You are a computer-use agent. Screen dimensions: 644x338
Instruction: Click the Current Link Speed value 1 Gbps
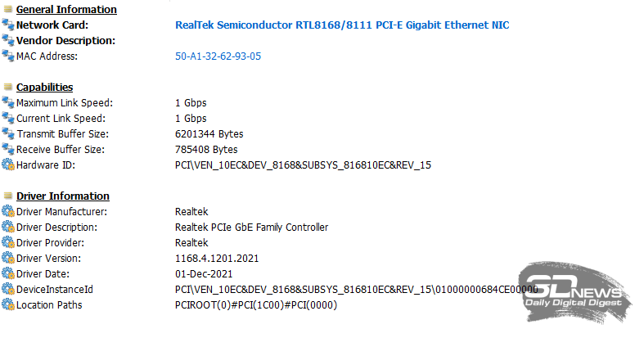(191, 119)
